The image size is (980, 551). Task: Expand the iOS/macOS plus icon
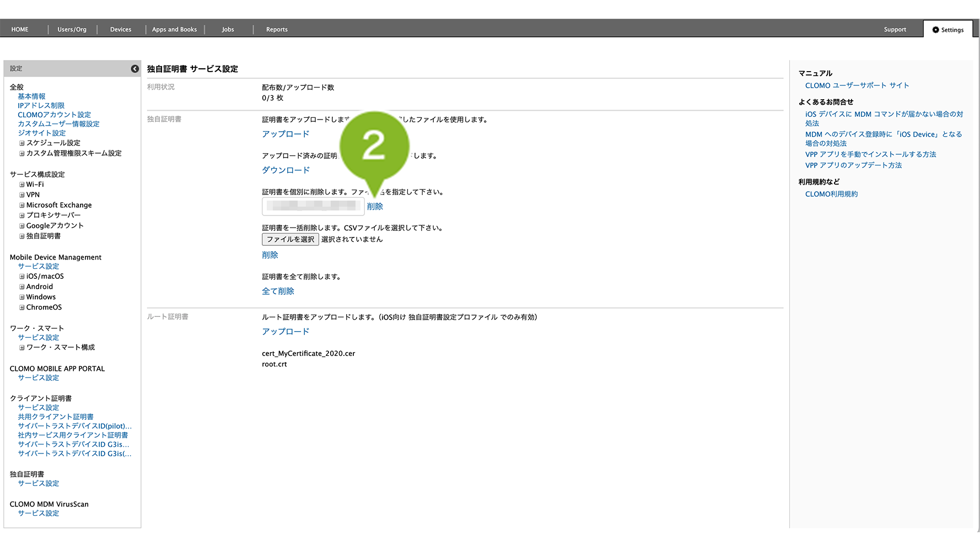click(22, 277)
